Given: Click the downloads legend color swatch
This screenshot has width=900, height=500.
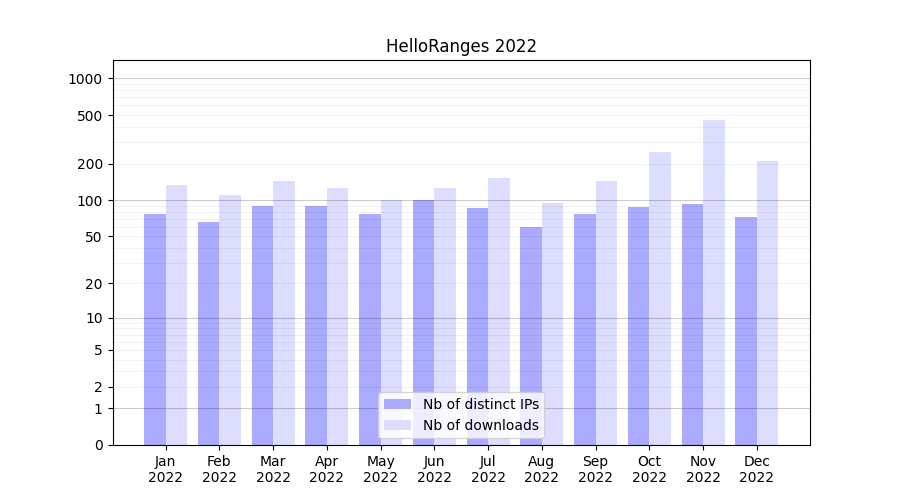Looking at the screenshot, I should [x=398, y=425].
